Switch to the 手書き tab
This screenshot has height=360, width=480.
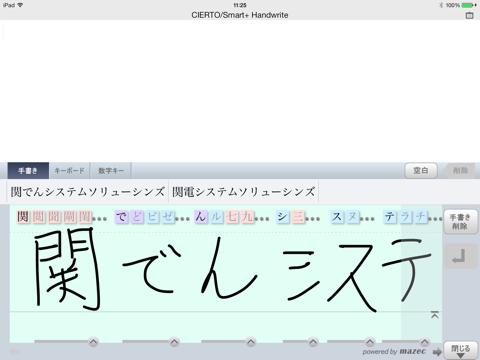[x=28, y=171]
